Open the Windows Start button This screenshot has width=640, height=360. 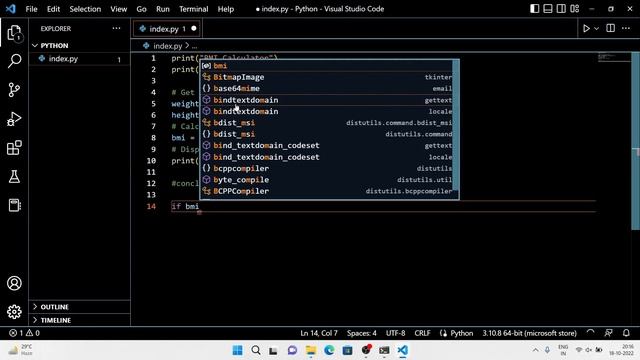coord(237,350)
